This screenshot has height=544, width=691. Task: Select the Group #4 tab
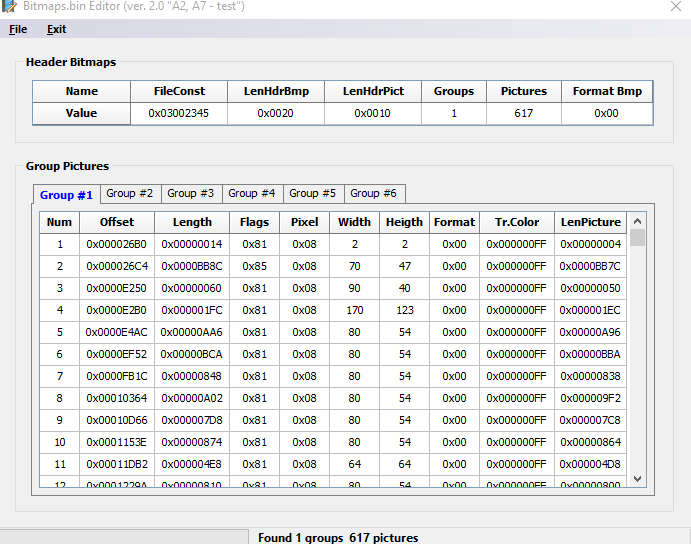pos(251,193)
